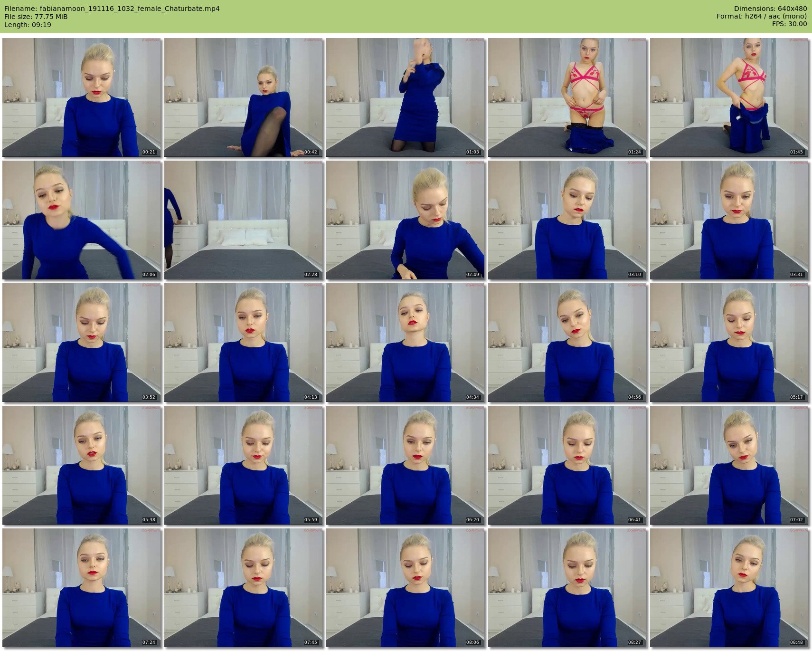Select the frame timestamped 03:31
The height and width of the screenshot is (651, 812).
click(729, 220)
